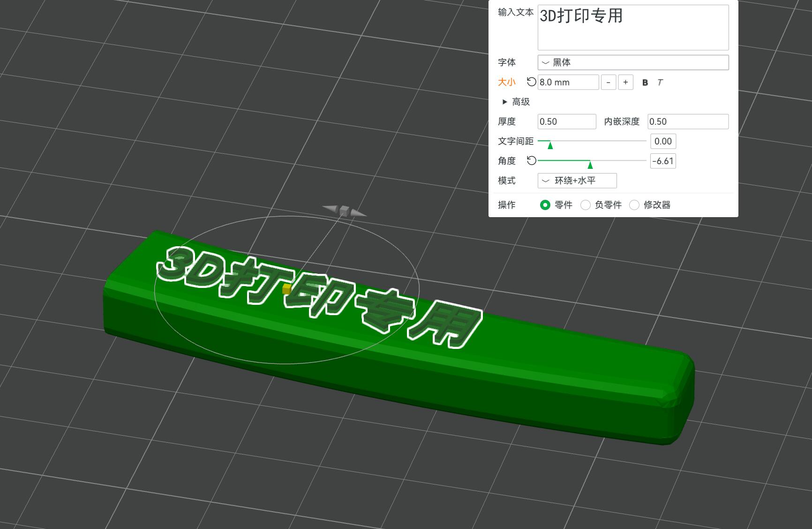Click the 大小 size label
Viewport: 812px width, 529px height.
[x=506, y=82]
